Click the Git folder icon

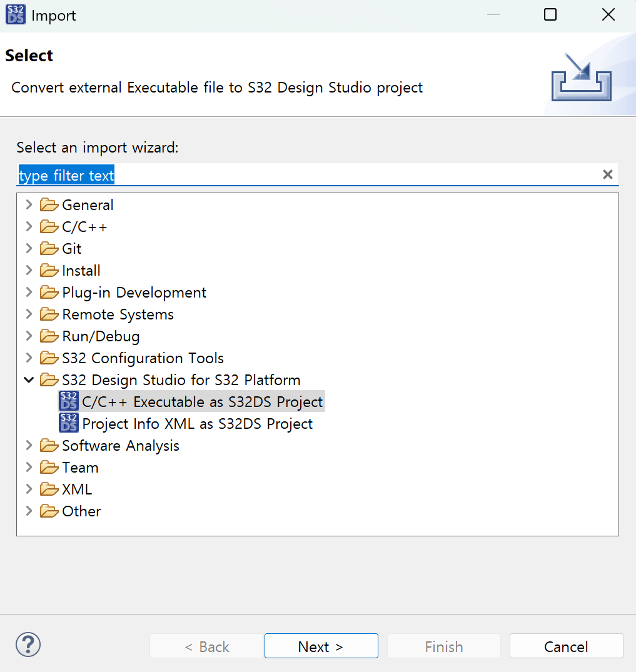coord(49,249)
